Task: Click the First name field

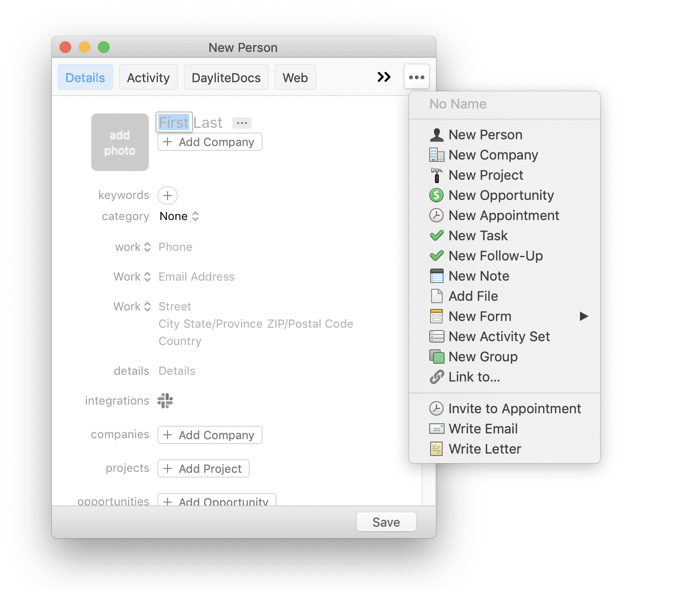Action: [174, 123]
